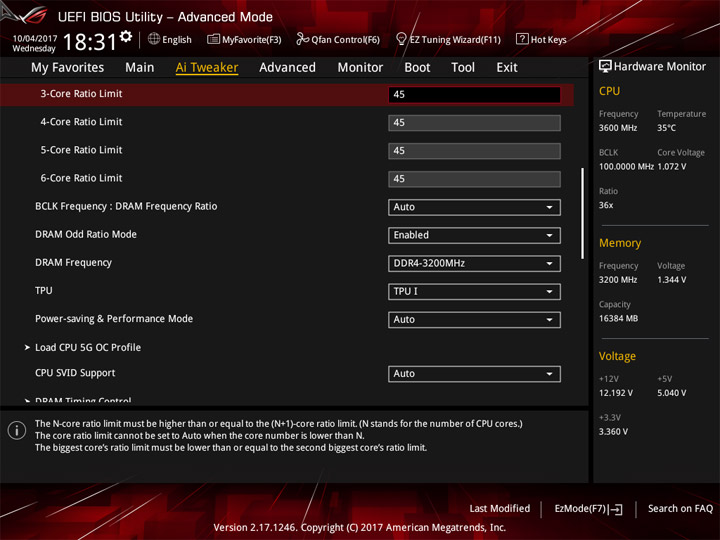Click the 100.0000 MHz BCLK value
Viewport: 720px width, 540px height.
coord(626,167)
